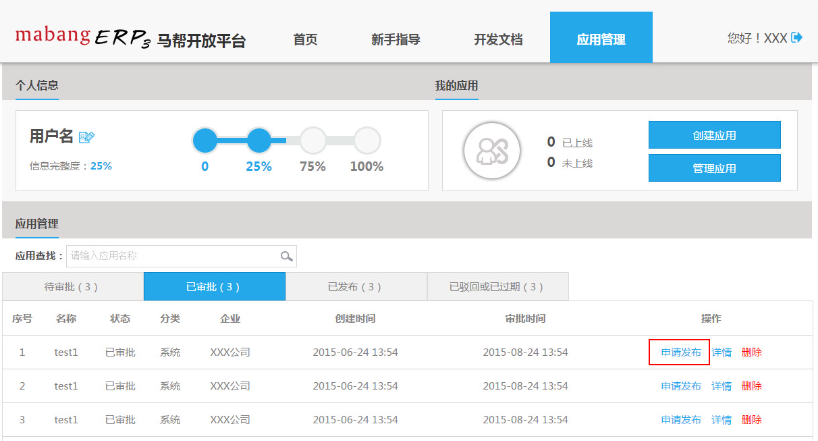Click the circular app avatar icon
This screenshot has height=441, width=818.
click(x=492, y=151)
